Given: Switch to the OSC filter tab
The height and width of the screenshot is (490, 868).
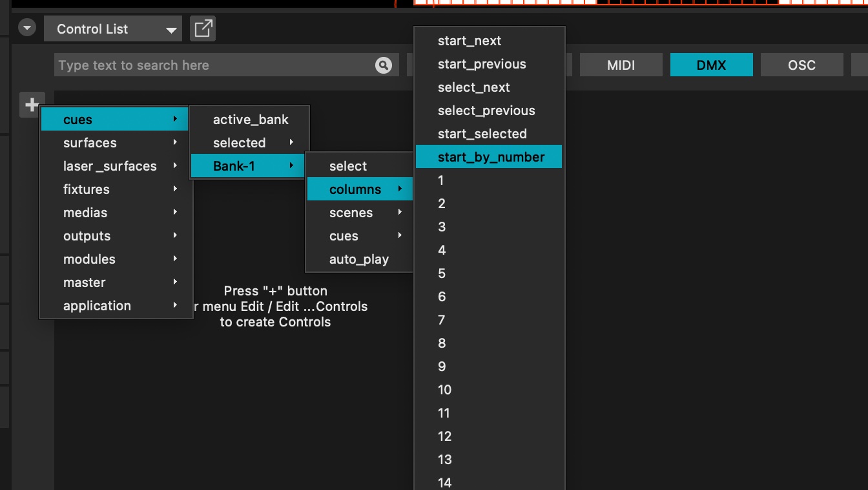Looking at the screenshot, I should tap(802, 65).
